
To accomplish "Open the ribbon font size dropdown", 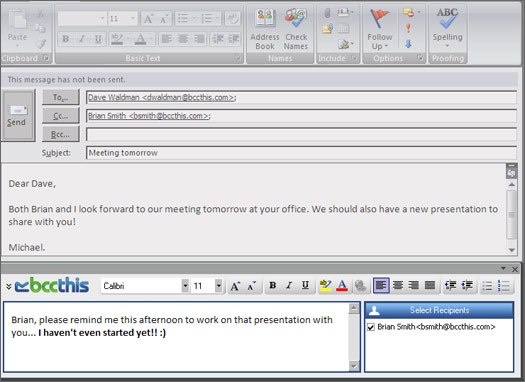I will tap(133, 18).
